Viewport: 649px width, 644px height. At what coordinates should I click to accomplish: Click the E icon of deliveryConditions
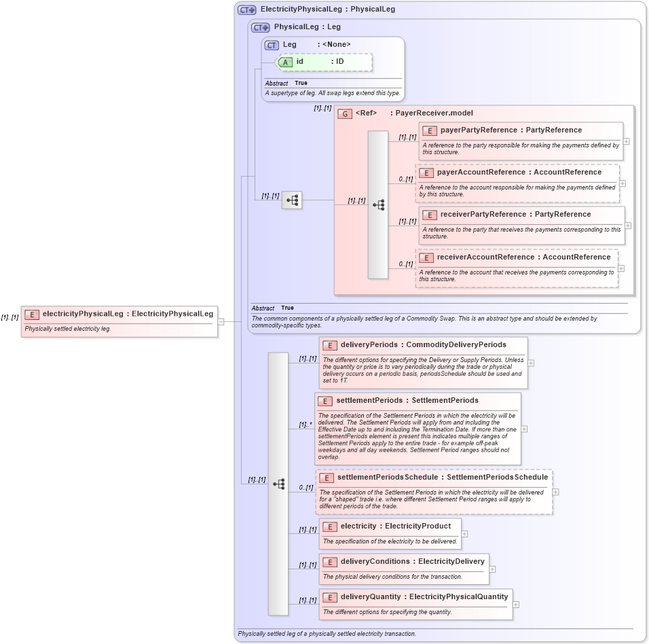[330, 562]
